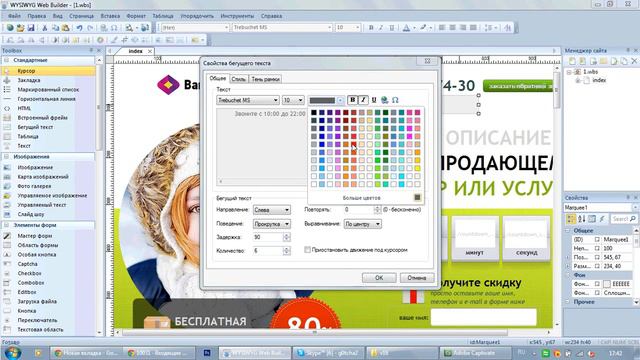Check Приостановить движение под курсором checkbox
Screen dimensions: 640x360
pyautogui.click(x=307, y=250)
